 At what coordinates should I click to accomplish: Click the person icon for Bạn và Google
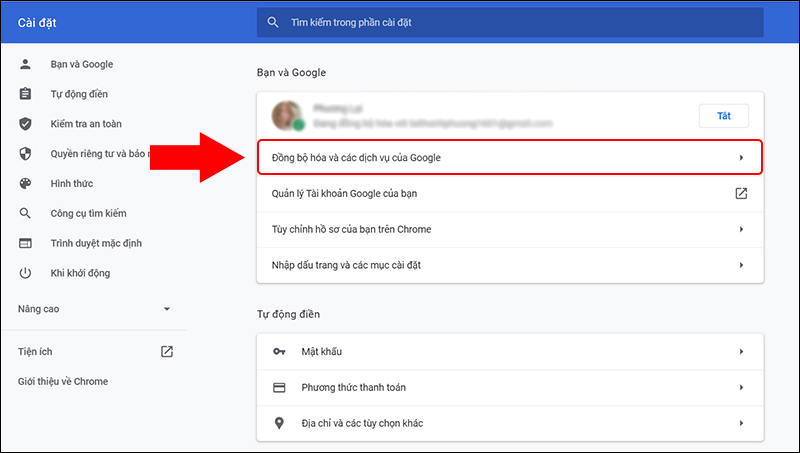(x=25, y=64)
